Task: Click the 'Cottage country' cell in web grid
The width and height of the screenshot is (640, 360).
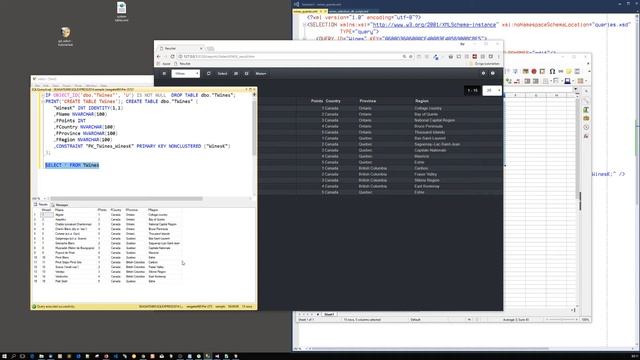Action: 428,108
